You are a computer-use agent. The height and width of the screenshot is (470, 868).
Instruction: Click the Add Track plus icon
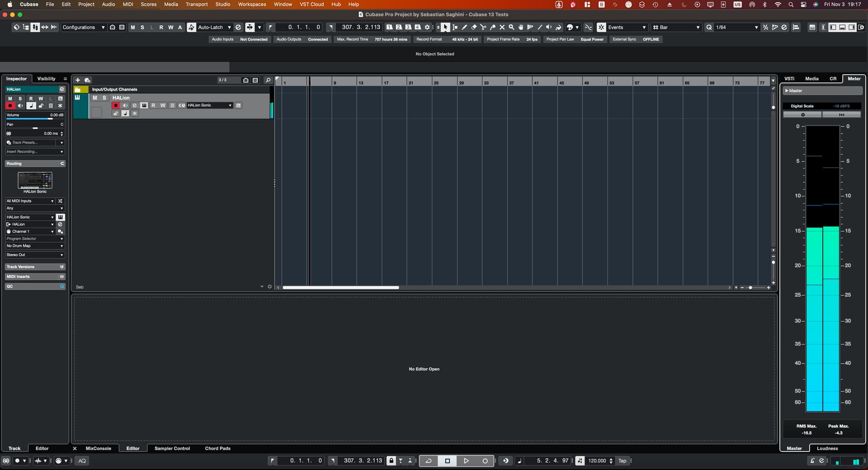pos(78,80)
